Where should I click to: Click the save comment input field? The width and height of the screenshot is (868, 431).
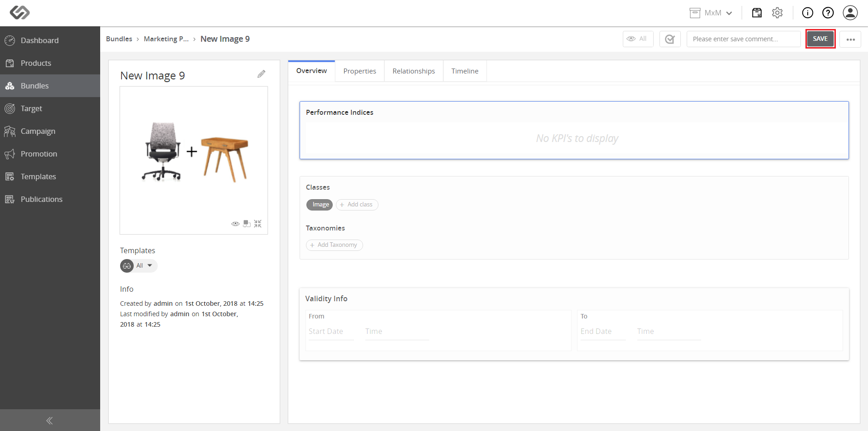743,39
